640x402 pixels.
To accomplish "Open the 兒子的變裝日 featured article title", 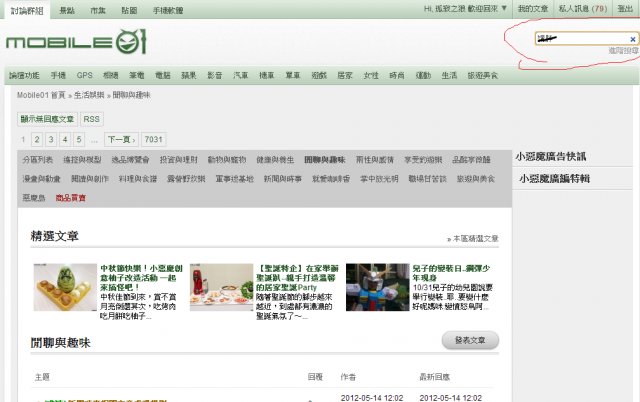I will coord(451,273).
